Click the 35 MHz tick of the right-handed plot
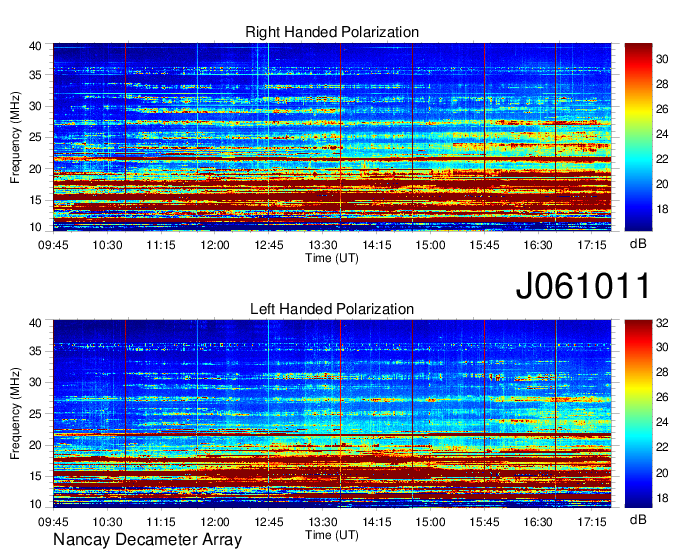The image size is (680, 552). [x=35, y=75]
